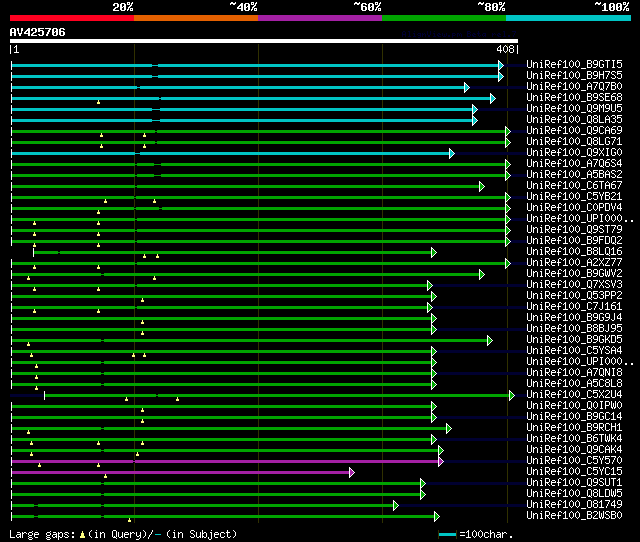Select the UniRef100_A7QNI8 label
The height and width of the screenshot is (542, 640).
pos(574,373)
